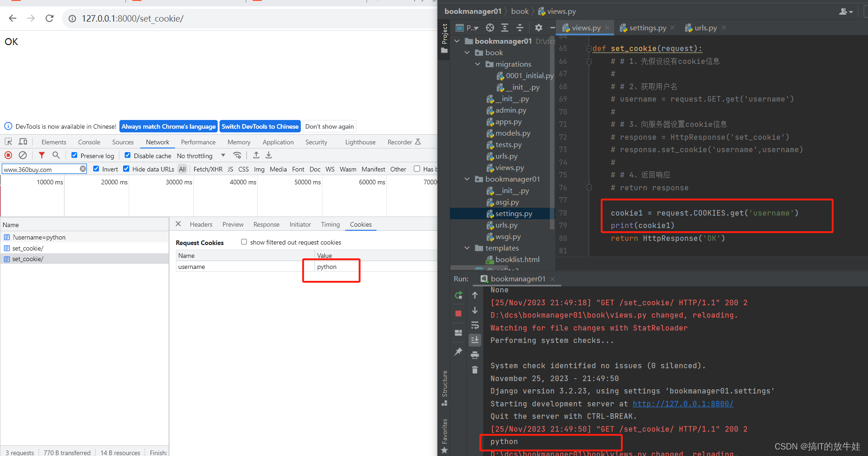The width and height of the screenshot is (868, 456).
Task: Open the Headers tab of request
Action: (x=201, y=224)
